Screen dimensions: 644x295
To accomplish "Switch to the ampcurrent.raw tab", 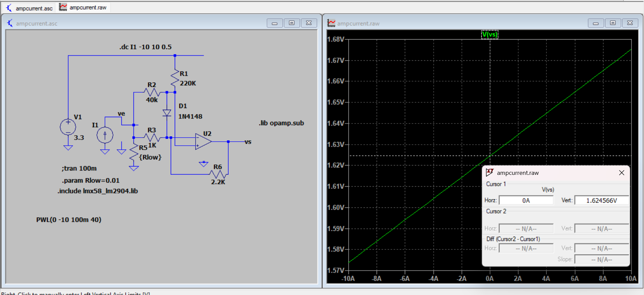I will coord(83,7).
